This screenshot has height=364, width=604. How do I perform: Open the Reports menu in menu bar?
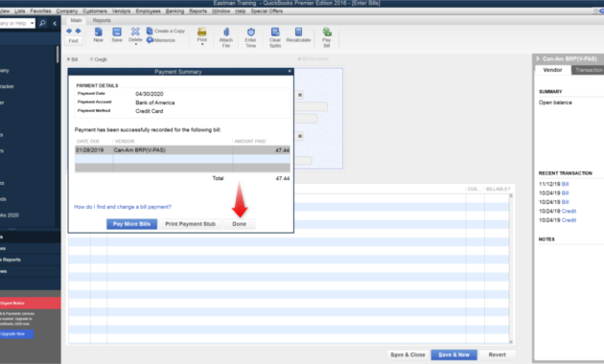[198, 11]
